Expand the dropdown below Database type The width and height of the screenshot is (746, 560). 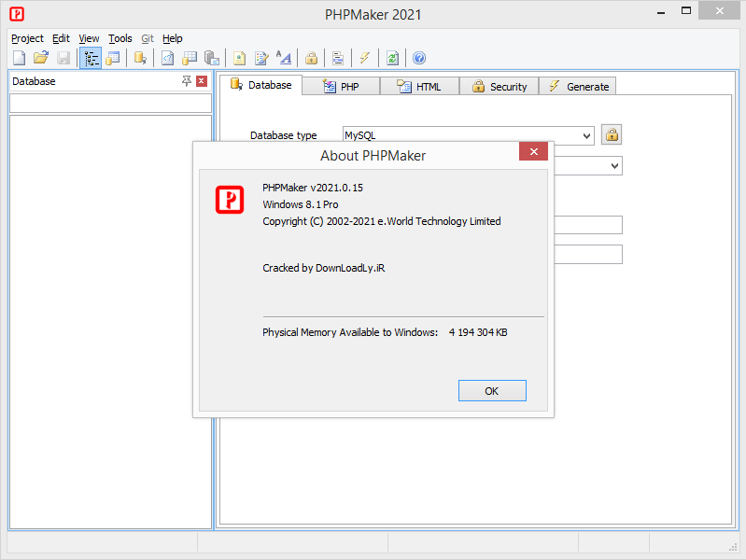614,165
